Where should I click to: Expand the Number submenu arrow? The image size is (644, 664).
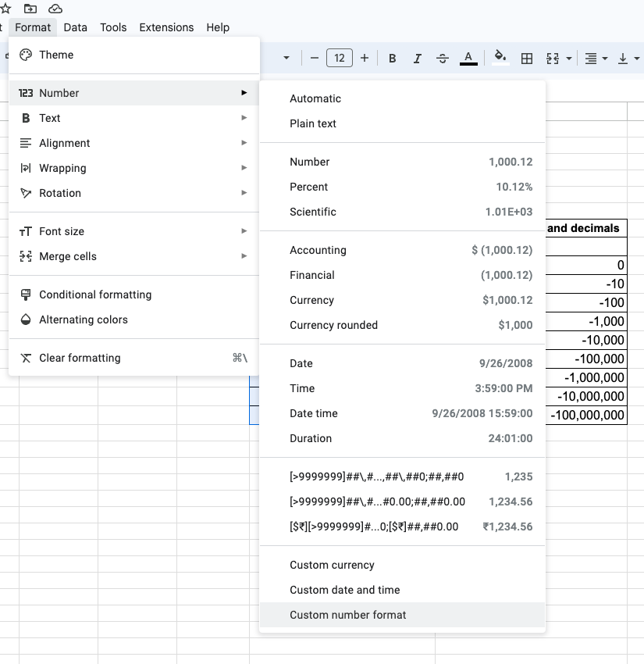245,92
